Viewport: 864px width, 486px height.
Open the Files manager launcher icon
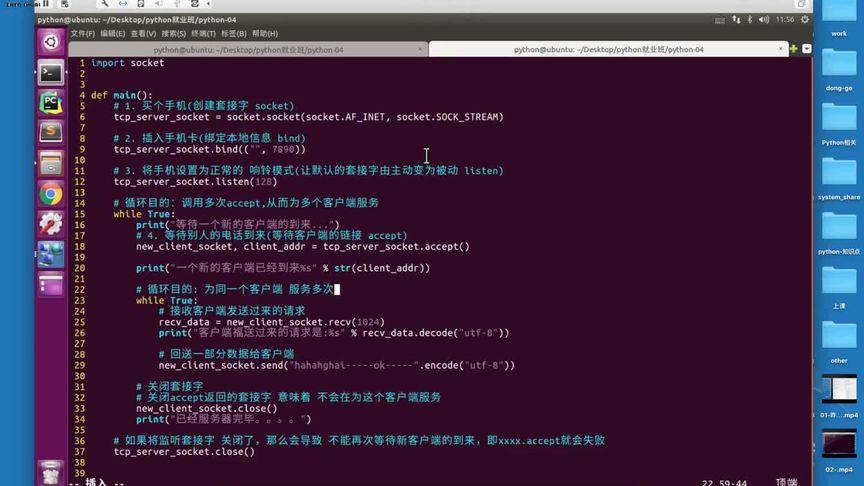(x=51, y=163)
